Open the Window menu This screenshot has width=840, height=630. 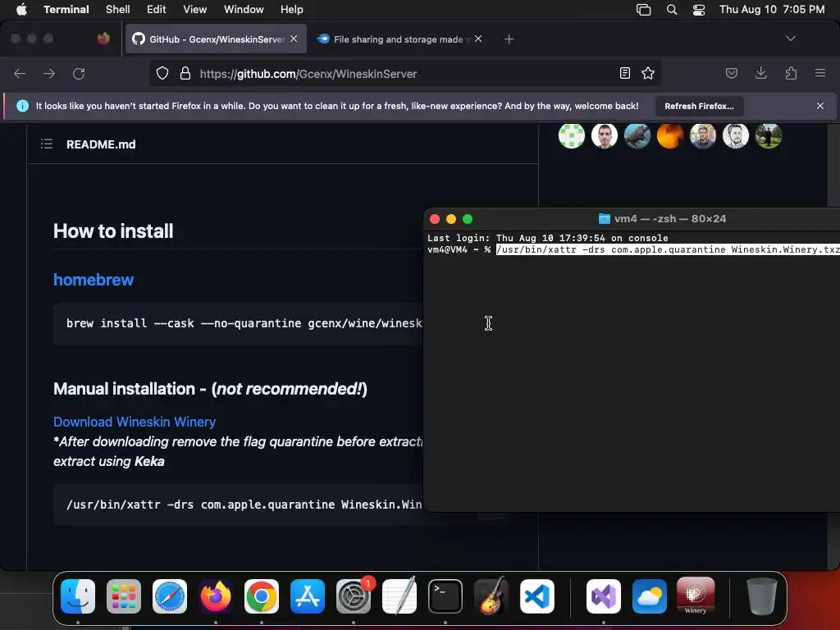coord(244,9)
